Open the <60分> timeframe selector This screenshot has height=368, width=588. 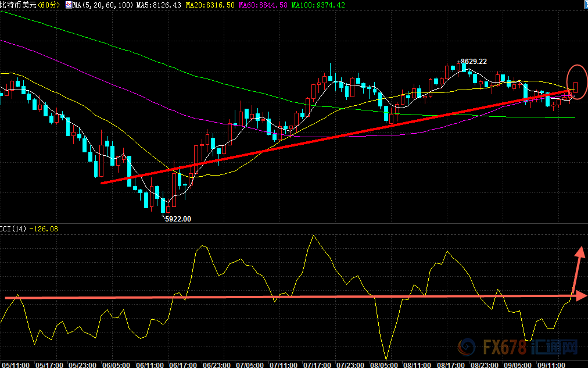(49, 5)
